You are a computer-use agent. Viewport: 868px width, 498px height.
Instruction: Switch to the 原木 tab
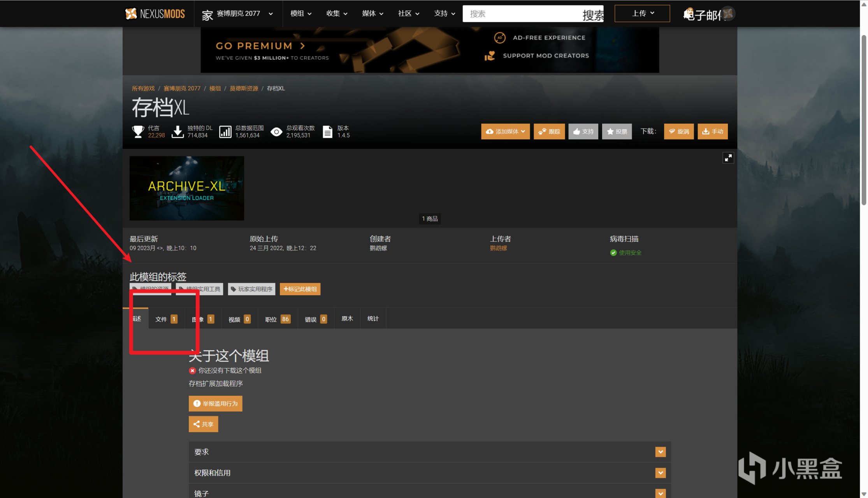[x=347, y=319]
